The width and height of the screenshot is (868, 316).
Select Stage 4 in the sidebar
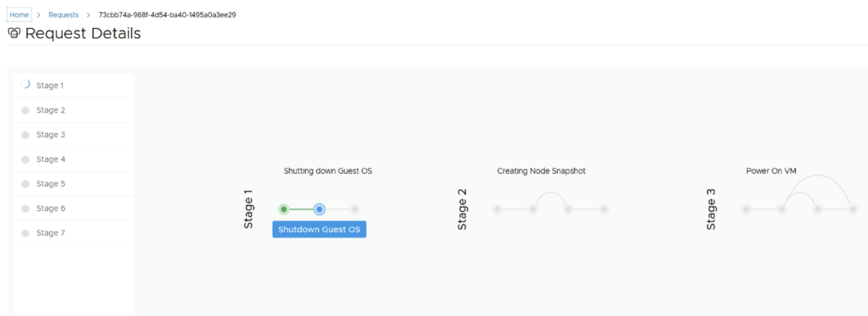tap(75, 159)
